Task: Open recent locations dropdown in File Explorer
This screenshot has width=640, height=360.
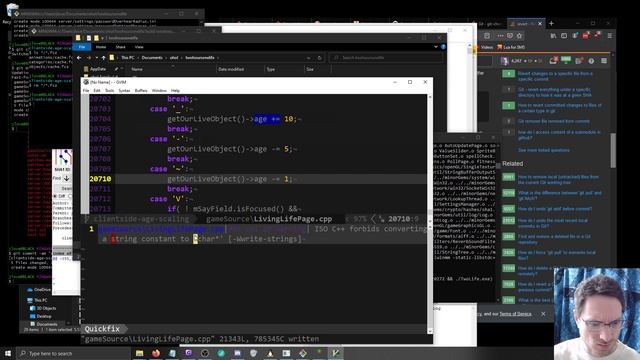Action: [96, 58]
